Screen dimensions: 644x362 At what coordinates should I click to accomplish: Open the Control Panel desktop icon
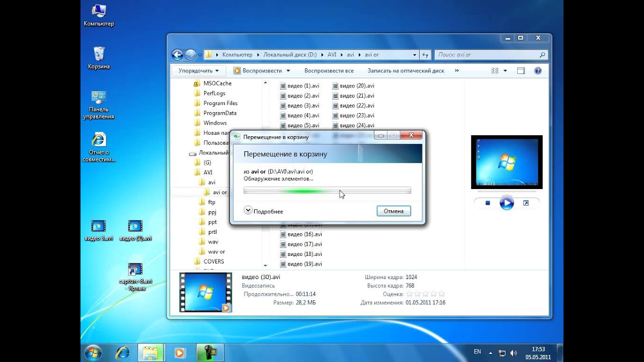(x=99, y=105)
